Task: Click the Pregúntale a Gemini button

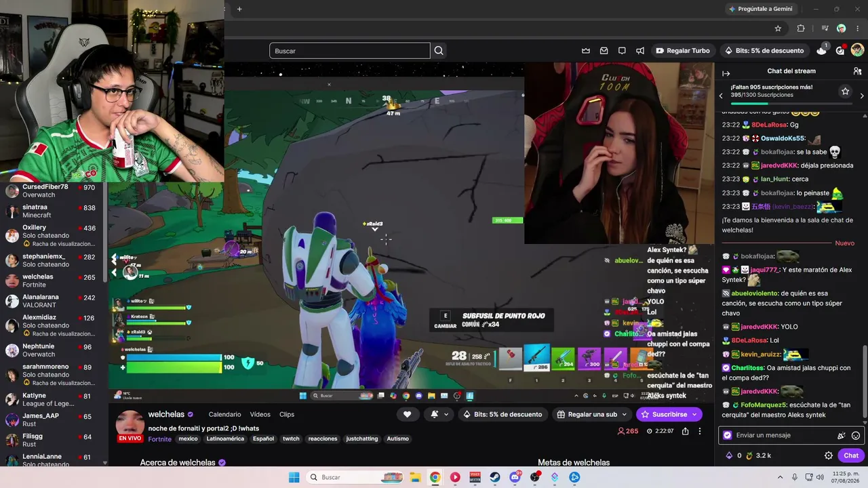Action: click(x=760, y=9)
